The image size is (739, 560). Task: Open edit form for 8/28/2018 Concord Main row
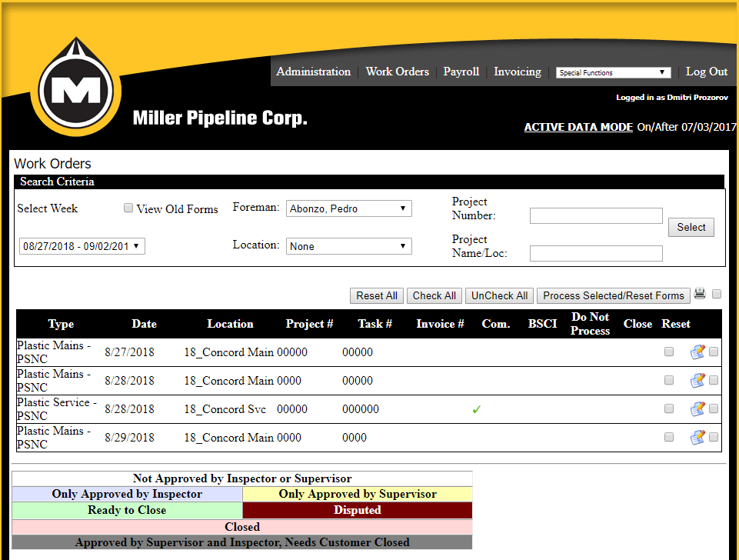(697, 381)
